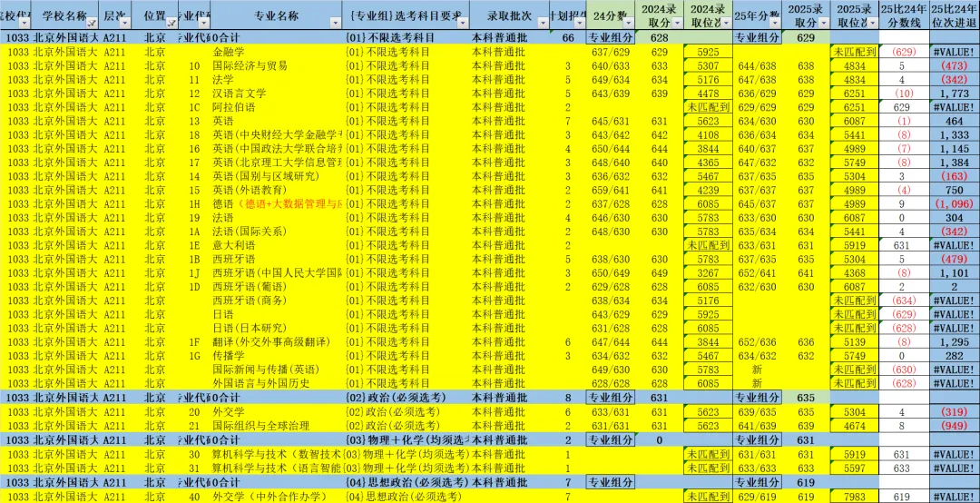Select the 外交学 cell with code 20
Viewport: 980px width, 503px height.
pos(276,411)
